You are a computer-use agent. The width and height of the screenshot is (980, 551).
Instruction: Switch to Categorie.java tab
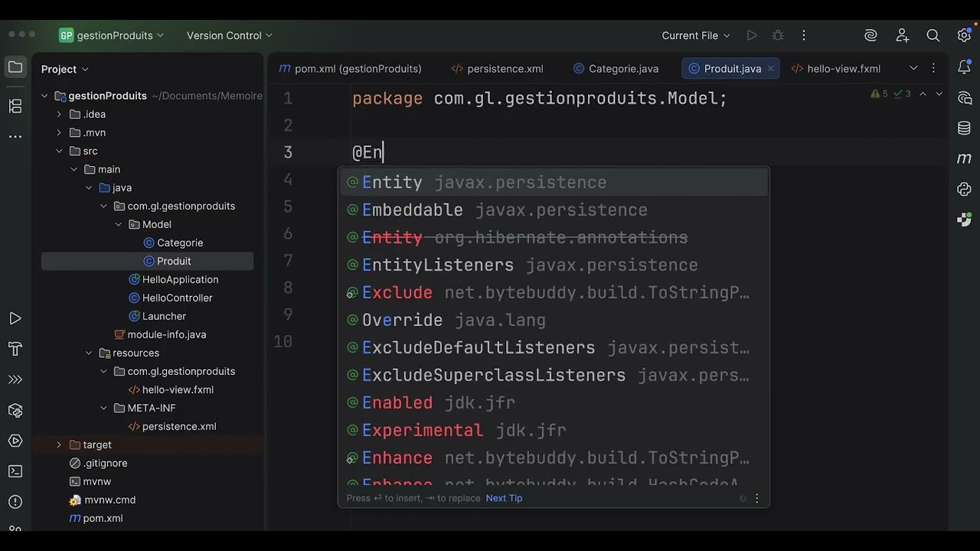(x=616, y=68)
